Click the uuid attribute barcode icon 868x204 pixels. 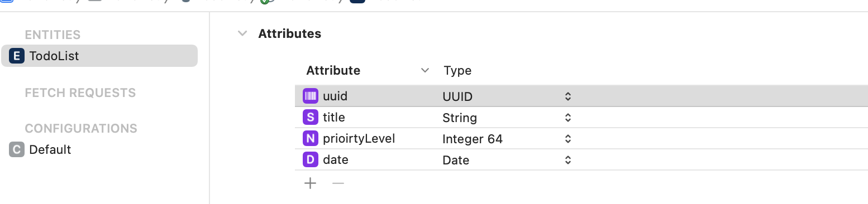pos(310,96)
